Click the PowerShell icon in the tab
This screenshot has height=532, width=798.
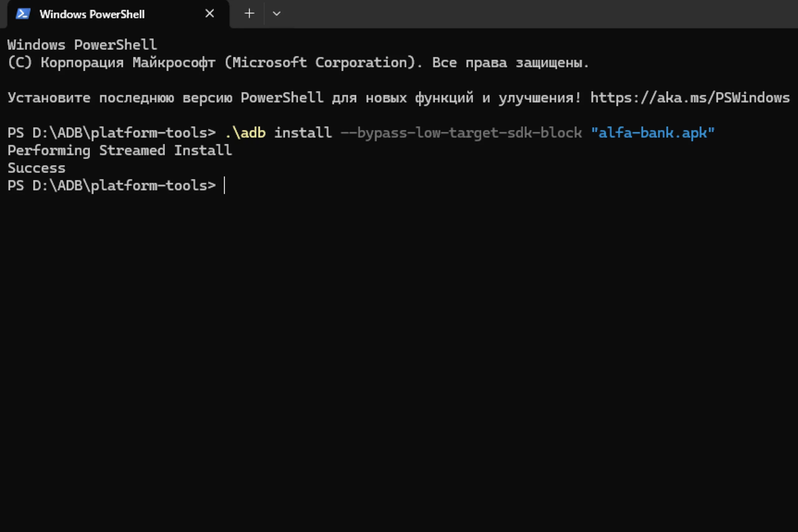[x=23, y=14]
